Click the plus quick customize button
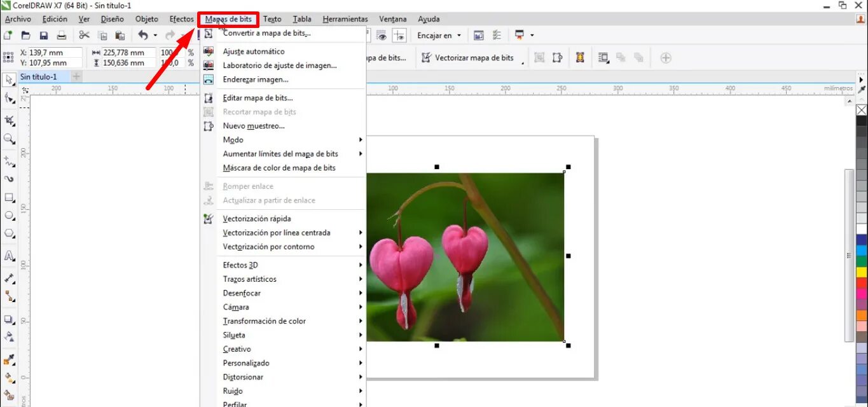 tap(666, 58)
